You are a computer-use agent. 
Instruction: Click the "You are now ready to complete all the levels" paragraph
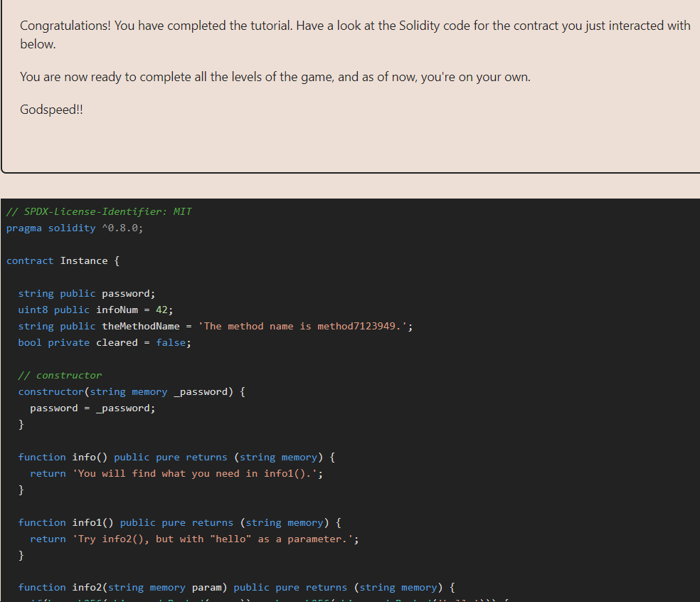[x=275, y=77]
